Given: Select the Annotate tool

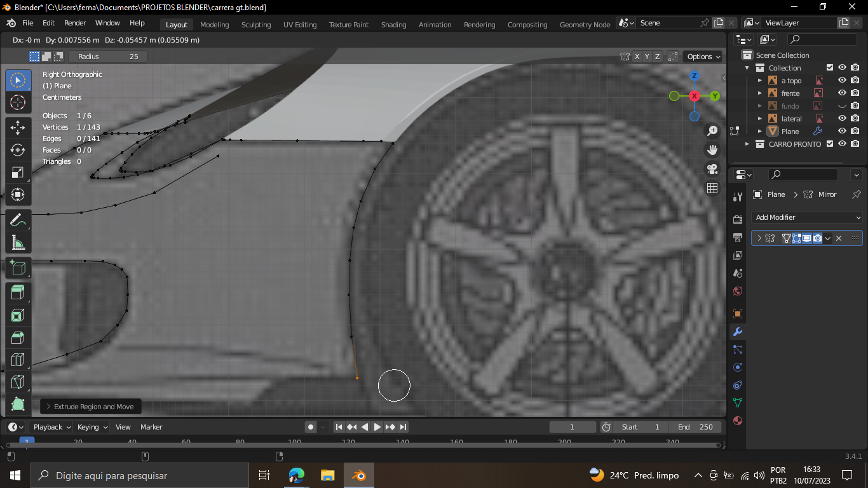Looking at the screenshot, I should pyautogui.click(x=18, y=220).
